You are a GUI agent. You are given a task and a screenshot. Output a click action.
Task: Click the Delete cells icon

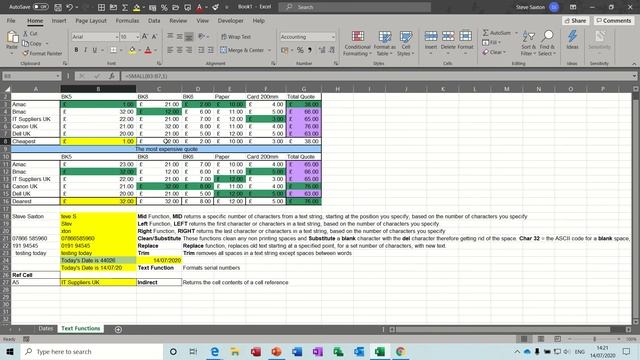[448, 36]
